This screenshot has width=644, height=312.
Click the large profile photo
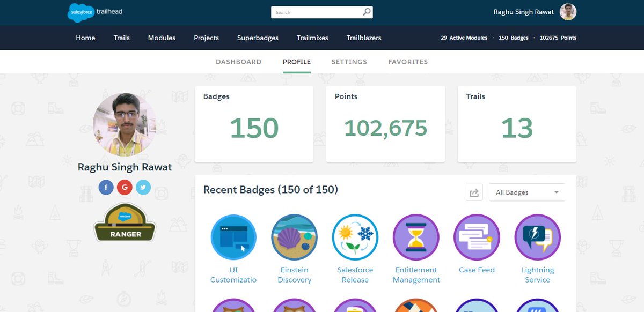(x=125, y=124)
